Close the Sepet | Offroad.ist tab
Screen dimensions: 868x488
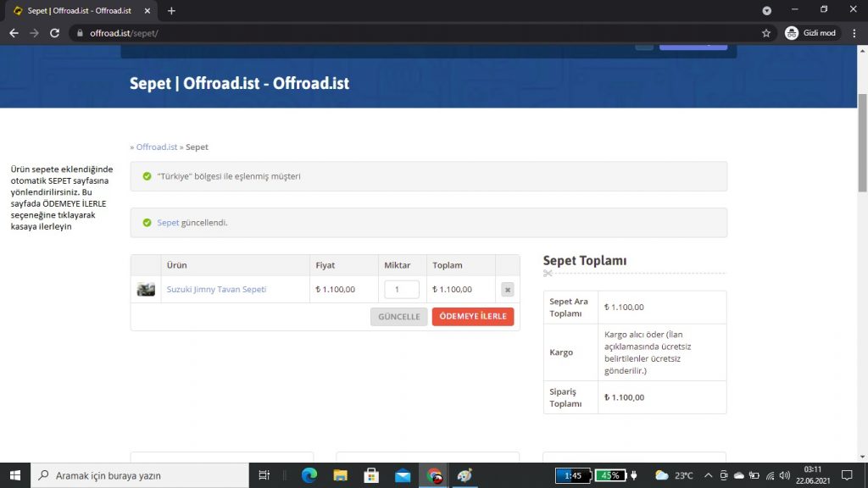147,10
